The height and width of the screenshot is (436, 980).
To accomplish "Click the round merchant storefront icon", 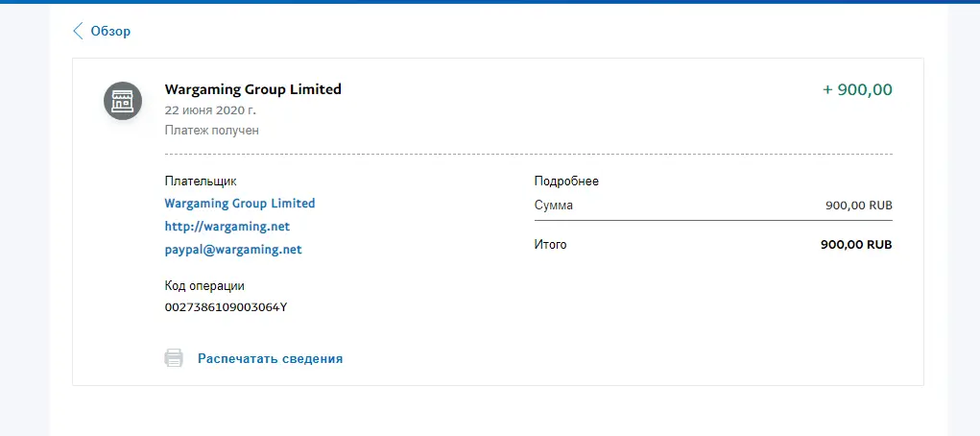I will 123,101.
